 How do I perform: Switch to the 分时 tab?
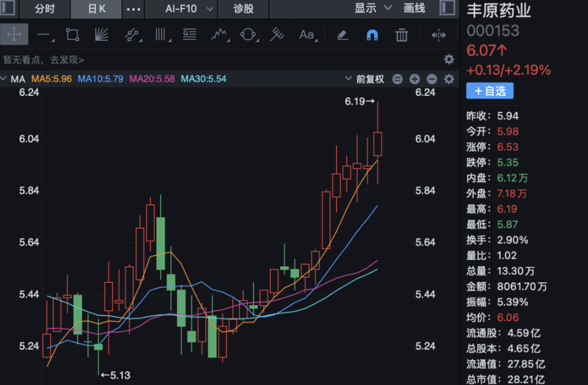[x=45, y=9]
